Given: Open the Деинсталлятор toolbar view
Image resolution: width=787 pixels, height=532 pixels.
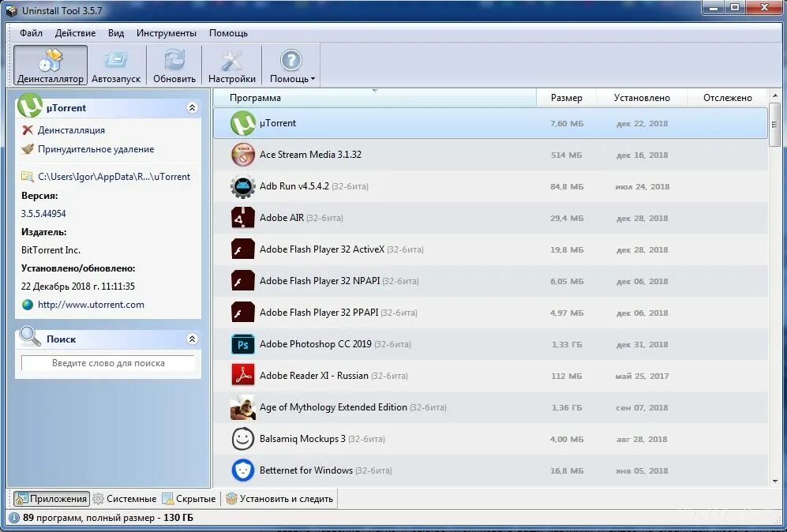Looking at the screenshot, I should tap(51, 66).
